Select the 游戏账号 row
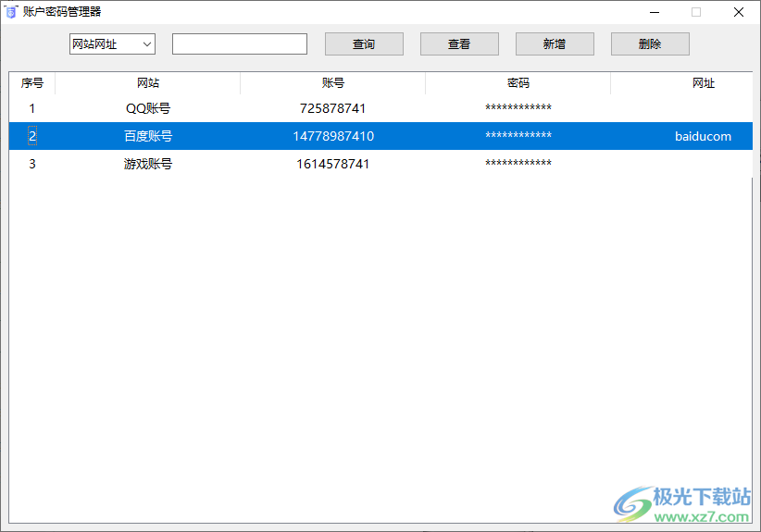Image resolution: width=761 pixels, height=532 pixels. pos(380,164)
